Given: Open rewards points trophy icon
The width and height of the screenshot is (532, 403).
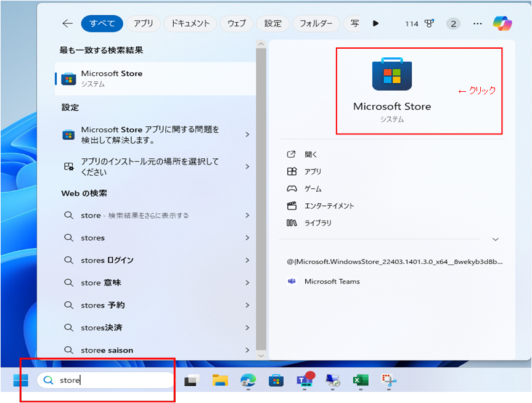Looking at the screenshot, I should (x=429, y=23).
